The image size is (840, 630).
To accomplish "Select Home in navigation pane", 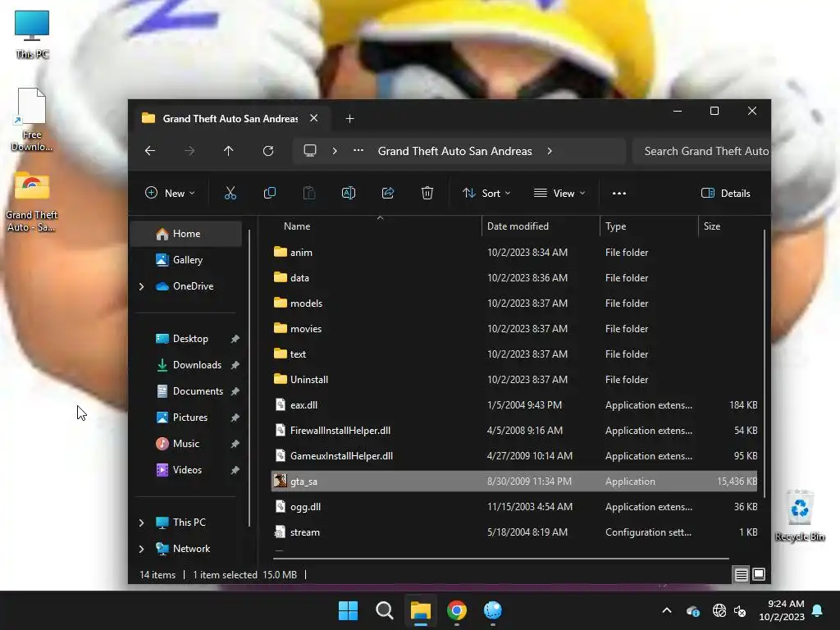I will [x=186, y=234].
